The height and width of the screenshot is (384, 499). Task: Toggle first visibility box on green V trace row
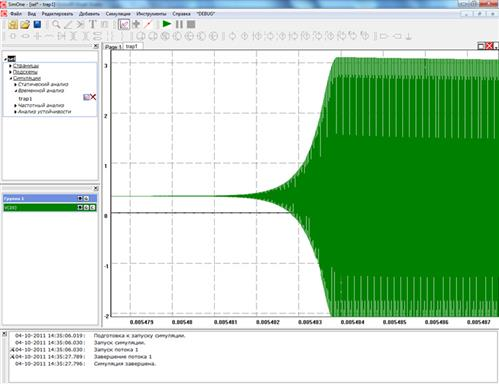pos(80,207)
